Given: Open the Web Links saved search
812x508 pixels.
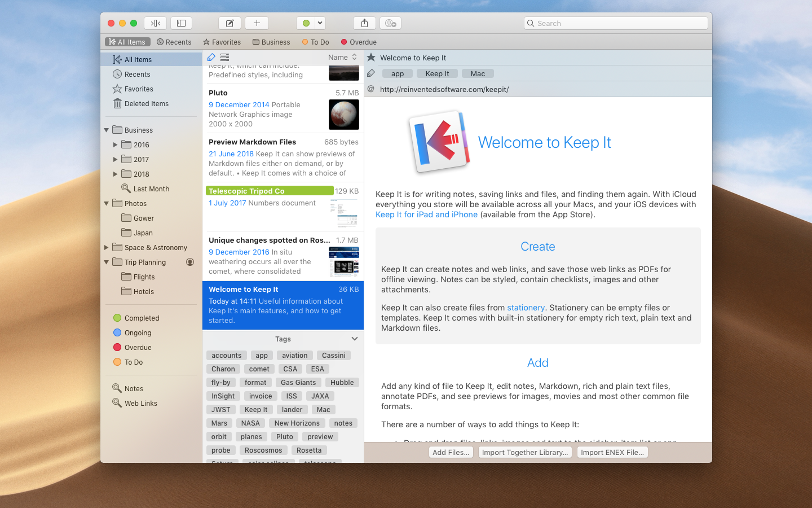Looking at the screenshot, I should tap(151, 403).
